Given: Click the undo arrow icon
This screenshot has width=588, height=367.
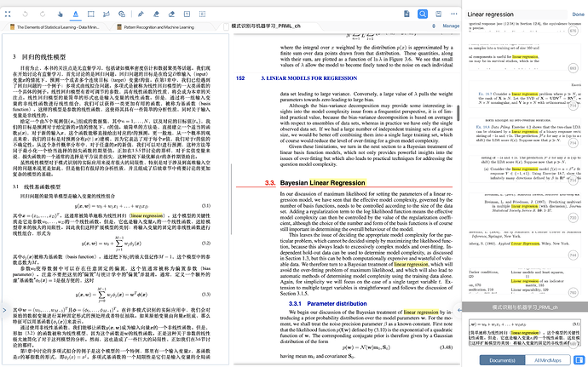Looking at the screenshot, I should (25, 14).
